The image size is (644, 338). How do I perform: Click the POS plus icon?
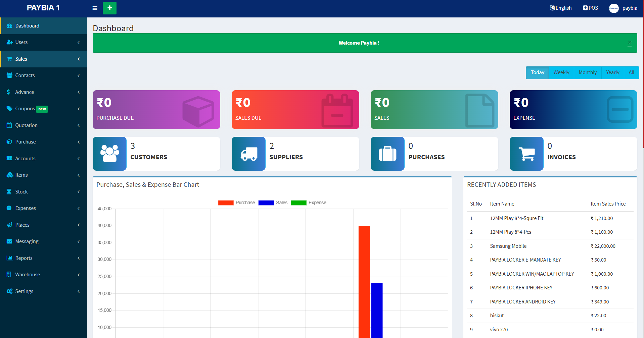pyautogui.click(x=585, y=8)
